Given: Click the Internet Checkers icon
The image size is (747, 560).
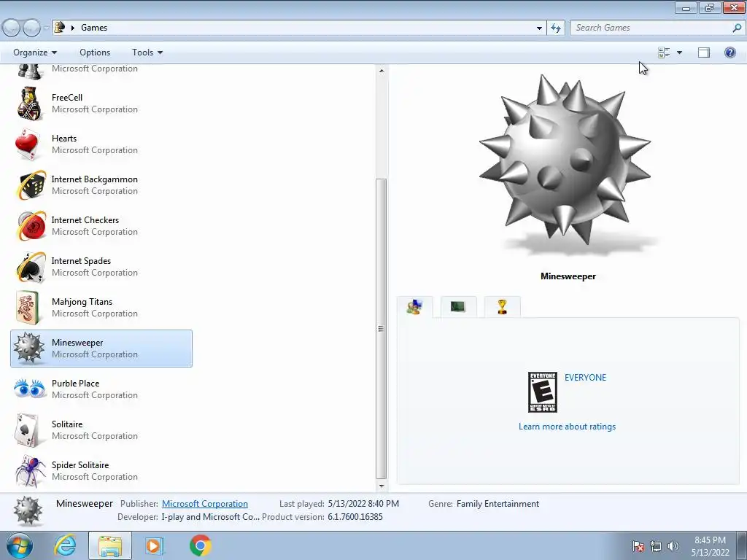Looking at the screenshot, I should click(30, 226).
